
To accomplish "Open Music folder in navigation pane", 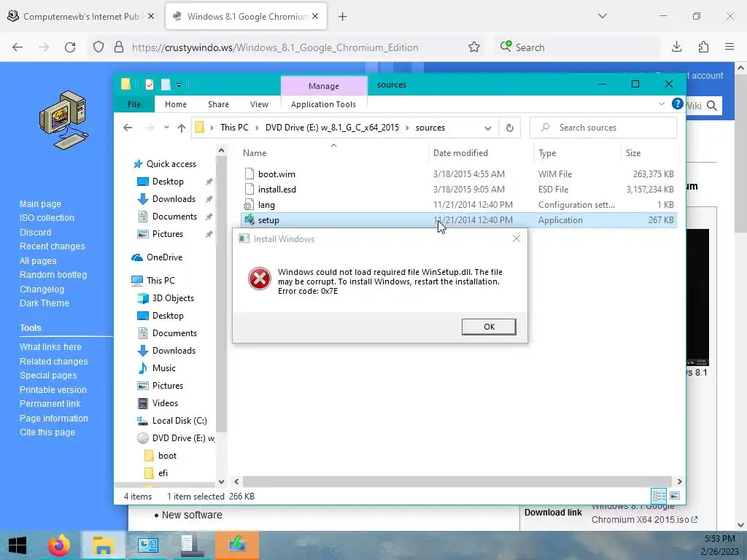I will (163, 368).
